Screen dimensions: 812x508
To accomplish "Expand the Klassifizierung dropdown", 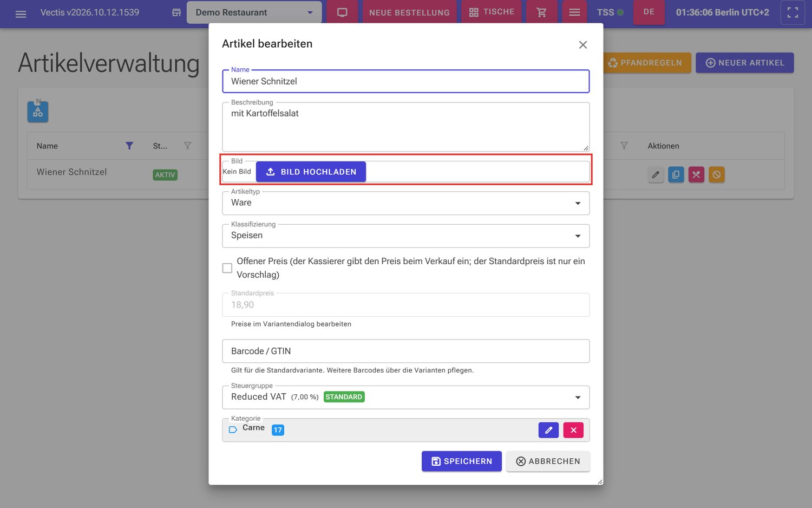I will 405,236.
